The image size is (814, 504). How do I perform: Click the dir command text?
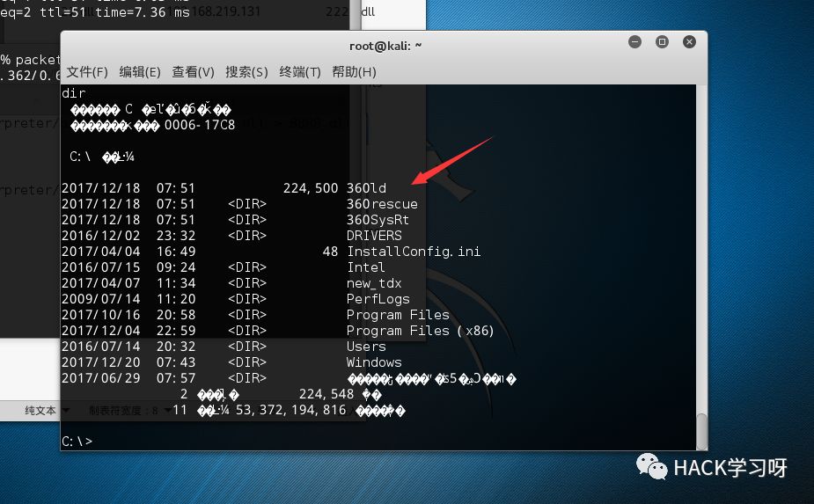[x=74, y=93]
